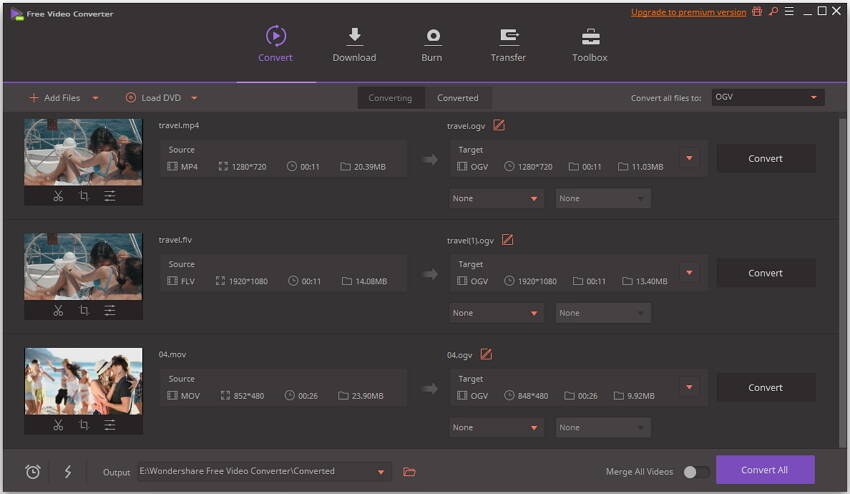The width and height of the screenshot is (850, 494).
Task: Switch to the Download section
Action: click(354, 44)
